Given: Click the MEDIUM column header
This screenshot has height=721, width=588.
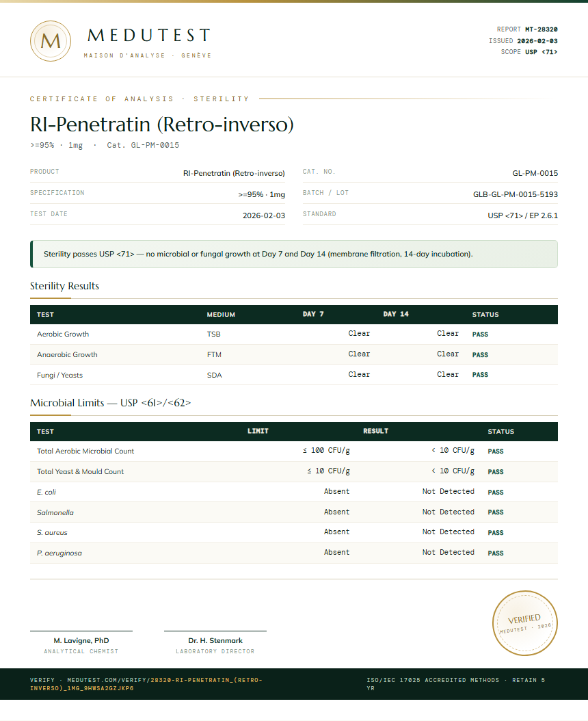Looking at the screenshot, I should pos(221,315).
